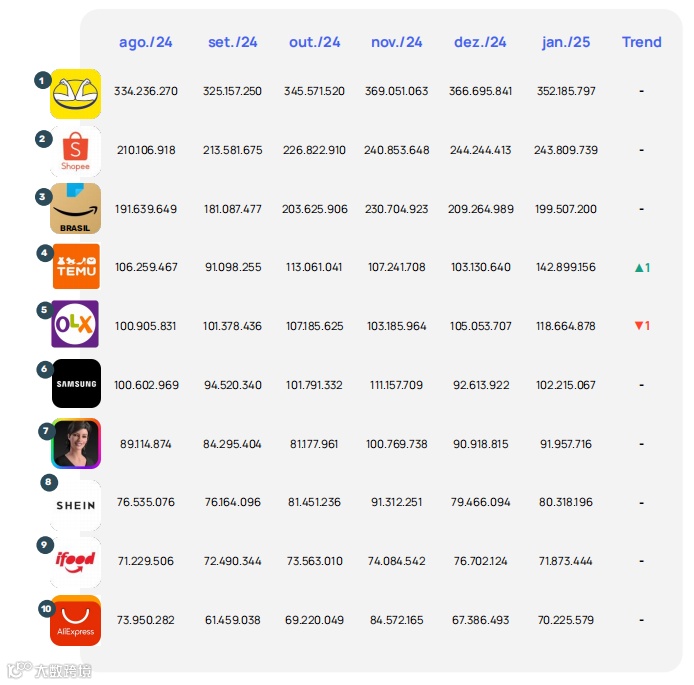Click the rank 5 number badge
694x685 pixels.
pyautogui.click(x=45, y=310)
